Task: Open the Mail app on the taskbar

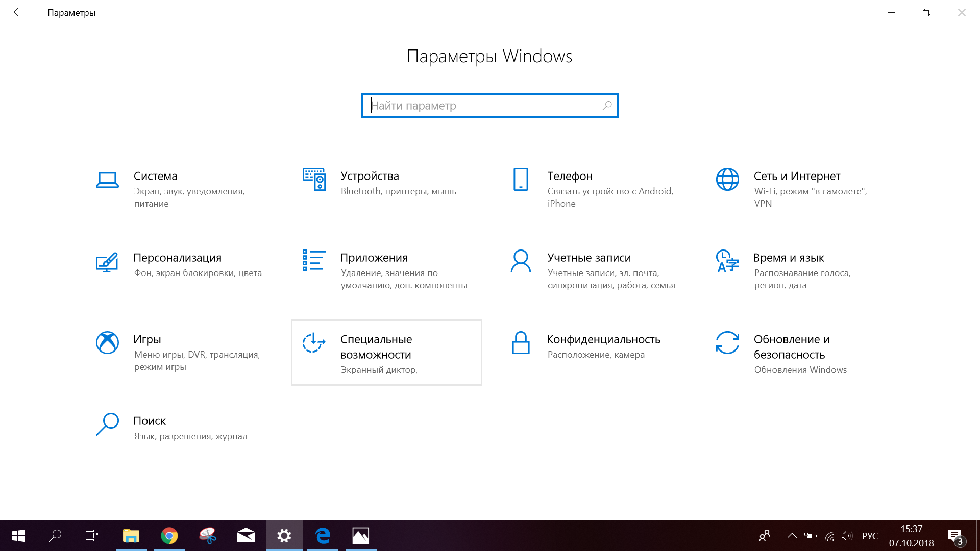Action: click(x=246, y=536)
